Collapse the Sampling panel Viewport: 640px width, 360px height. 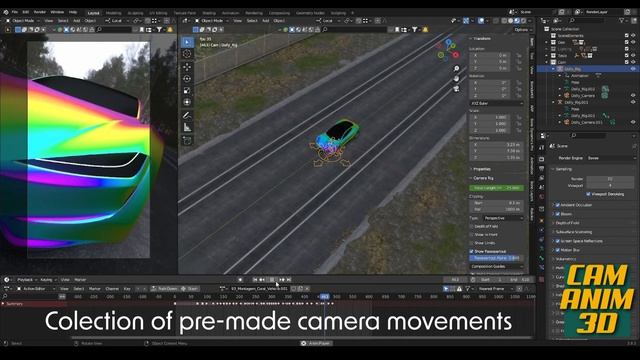(564, 169)
